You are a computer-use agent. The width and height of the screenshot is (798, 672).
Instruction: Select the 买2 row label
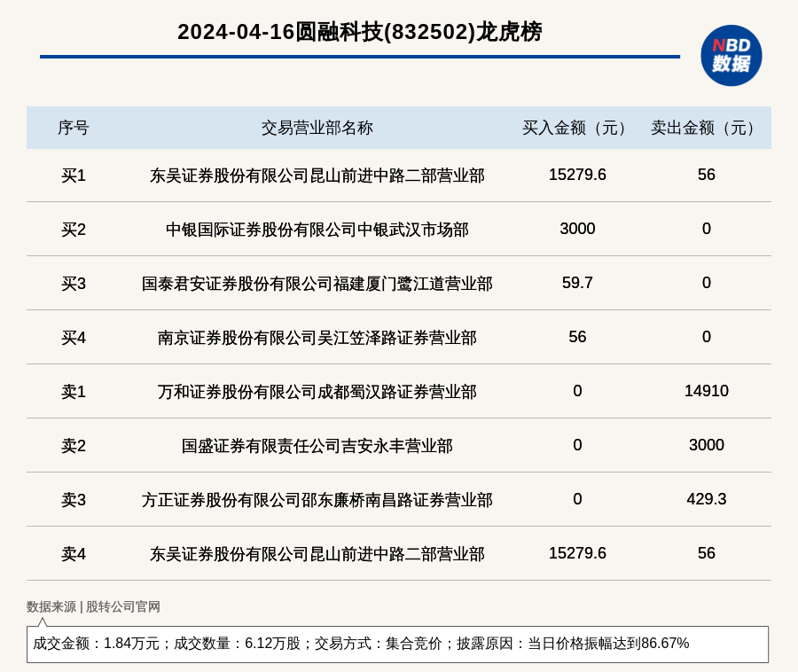(x=74, y=230)
